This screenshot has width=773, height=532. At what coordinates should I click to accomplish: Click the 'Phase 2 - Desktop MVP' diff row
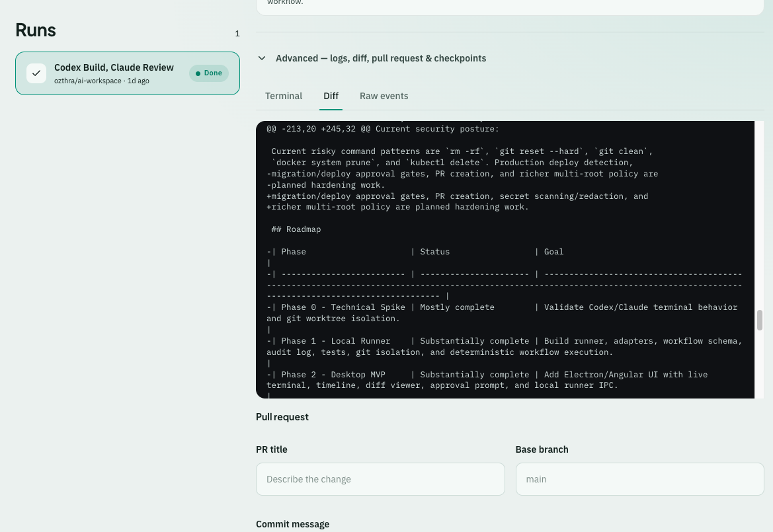click(x=487, y=380)
